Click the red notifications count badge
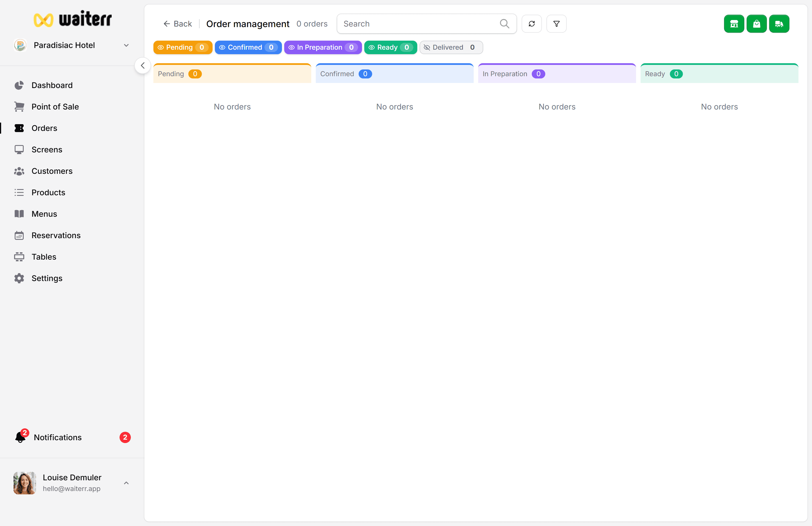 [125, 438]
